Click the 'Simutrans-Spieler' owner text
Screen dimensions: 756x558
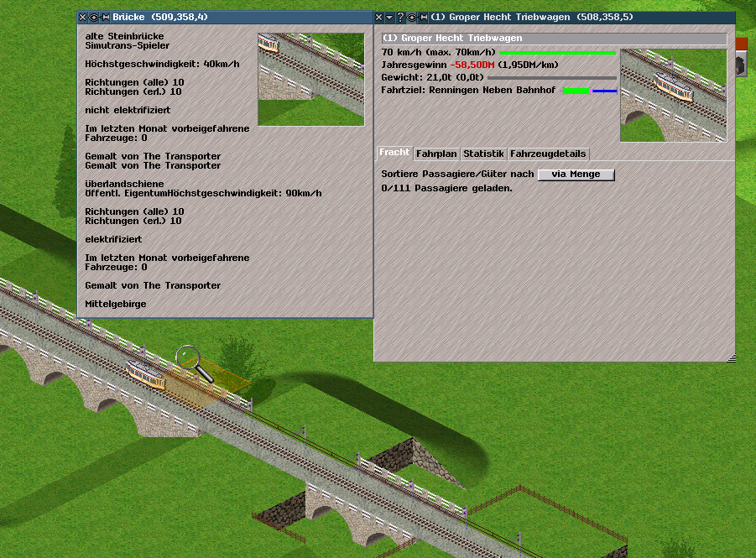128,46
